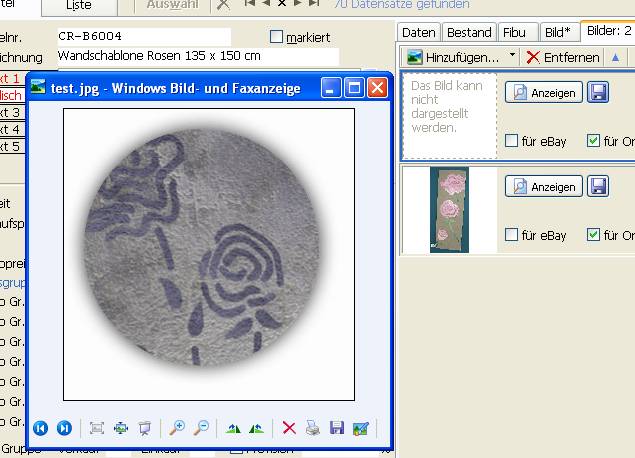Screen dimensions: 635x458
Task: Select the Bilder: 2 tab
Action: click(609, 31)
